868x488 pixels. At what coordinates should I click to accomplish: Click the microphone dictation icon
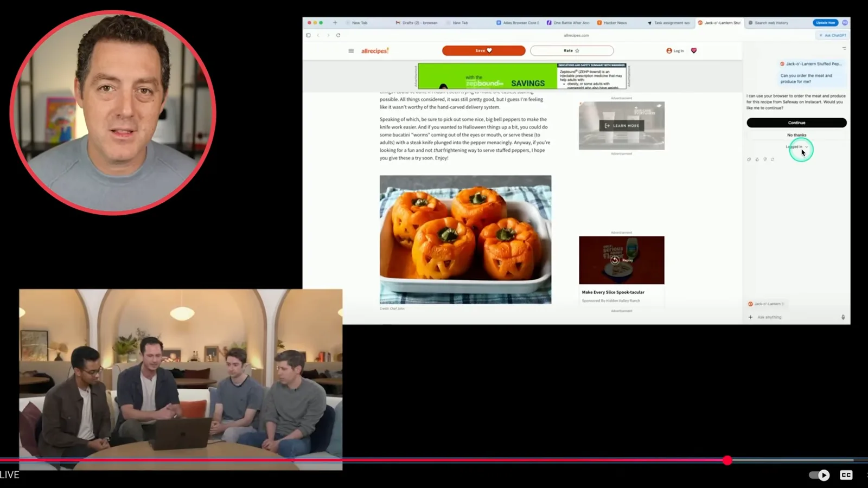coord(843,317)
